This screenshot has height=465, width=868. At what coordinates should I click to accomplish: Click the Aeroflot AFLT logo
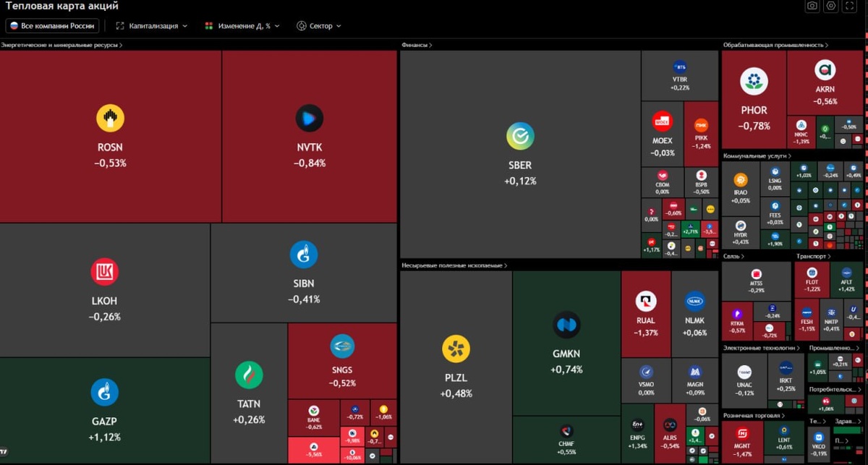pos(847,272)
